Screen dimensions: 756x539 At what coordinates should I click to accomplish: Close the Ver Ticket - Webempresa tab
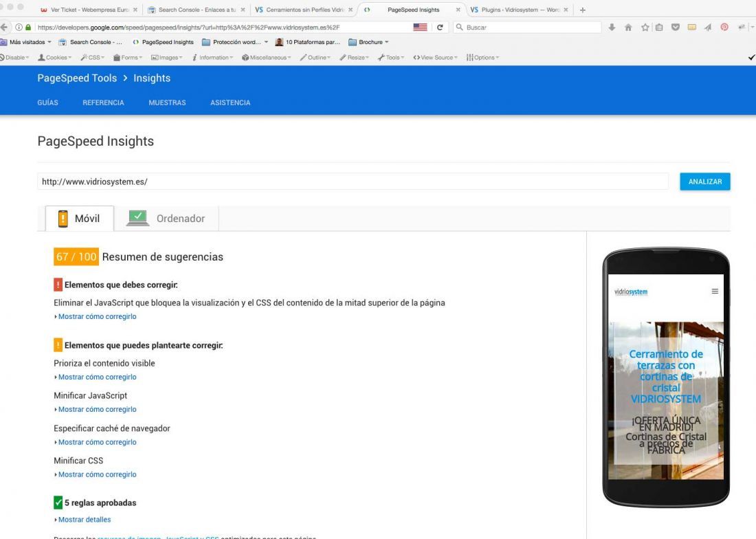point(135,10)
